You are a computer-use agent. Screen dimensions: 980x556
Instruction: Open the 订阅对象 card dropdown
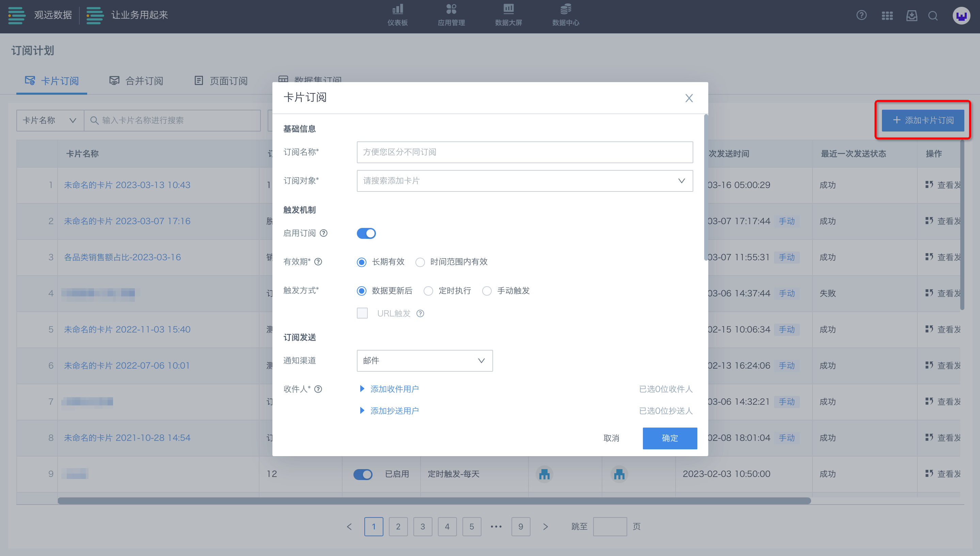coord(525,181)
